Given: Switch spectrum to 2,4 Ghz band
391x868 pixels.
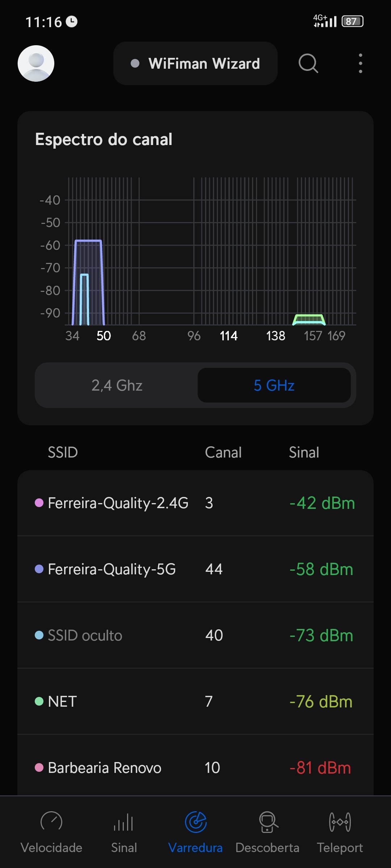Looking at the screenshot, I should [x=117, y=385].
